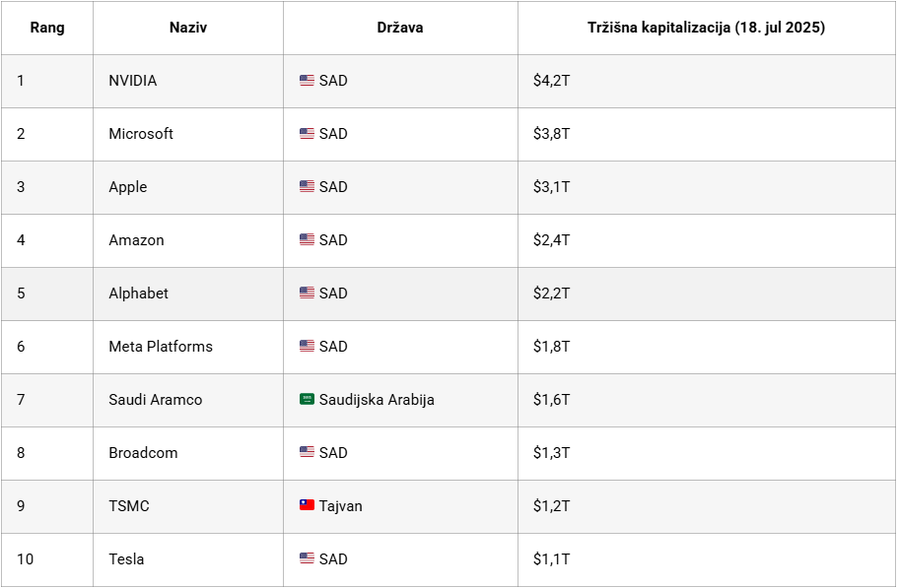This screenshot has height=588, width=898.
Task: Select the Meta Platforms name cell
Action: tap(161, 347)
